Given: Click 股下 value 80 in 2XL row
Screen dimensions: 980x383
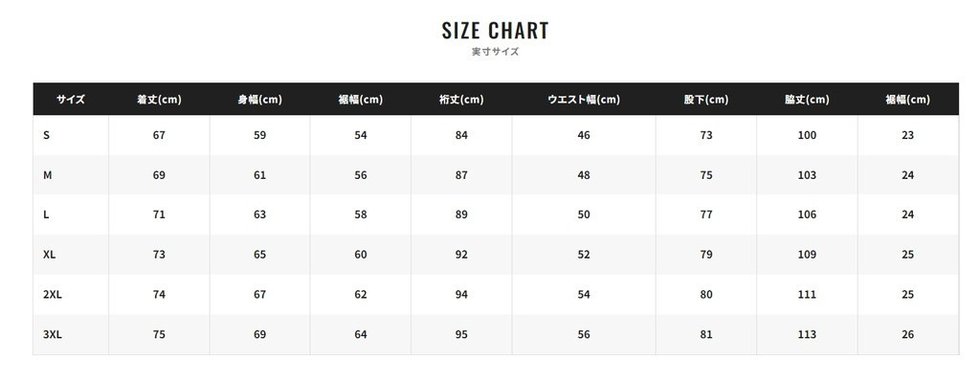Looking at the screenshot, I should (x=706, y=295).
